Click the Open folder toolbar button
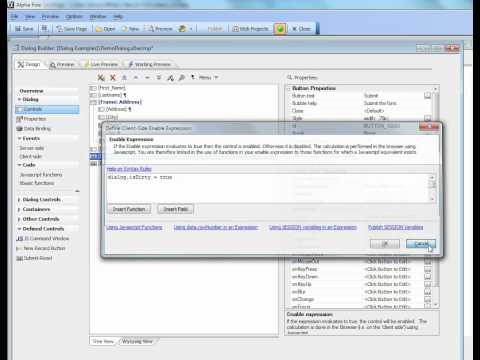Viewport: 480px width, 360px height. [105, 29]
